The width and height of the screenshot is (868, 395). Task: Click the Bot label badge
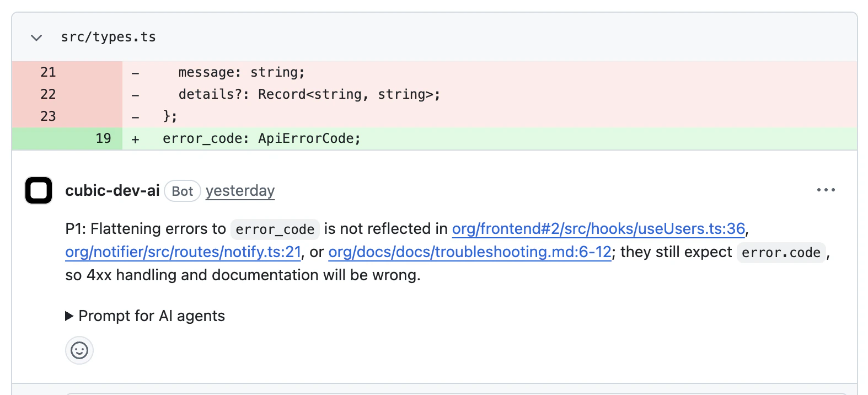point(183,191)
